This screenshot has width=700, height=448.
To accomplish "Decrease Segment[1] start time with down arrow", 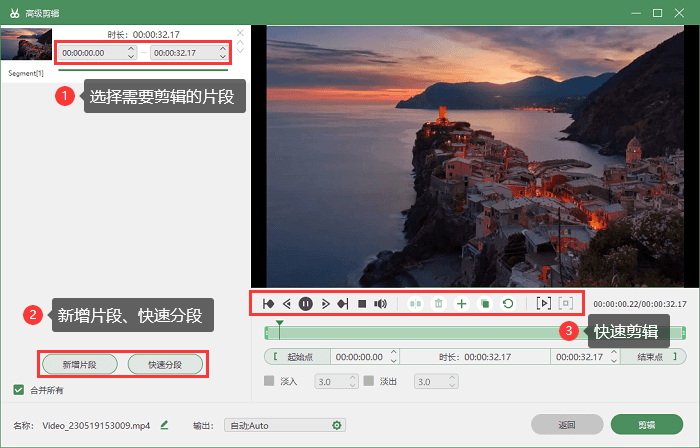I will 131,56.
